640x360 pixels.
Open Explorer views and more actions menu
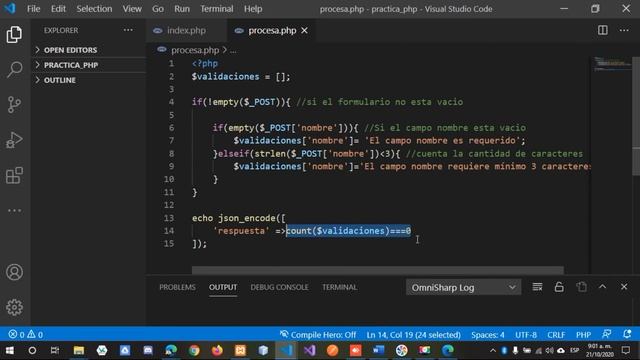click(128, 30)
